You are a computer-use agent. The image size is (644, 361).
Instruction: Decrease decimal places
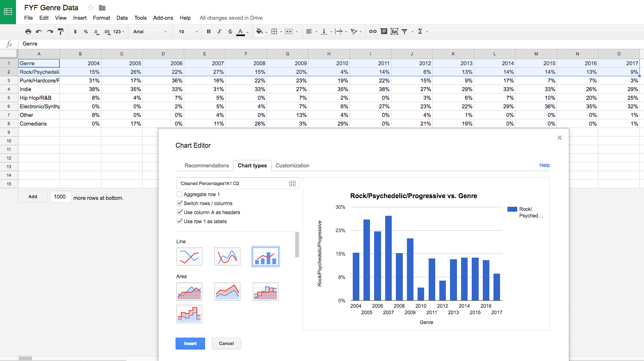tap(96, 32)
